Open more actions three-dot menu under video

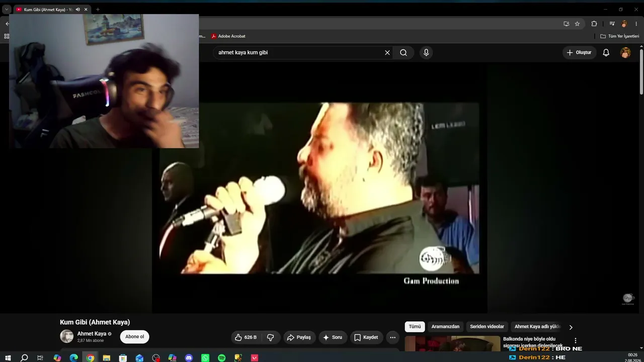coord(393,337)
